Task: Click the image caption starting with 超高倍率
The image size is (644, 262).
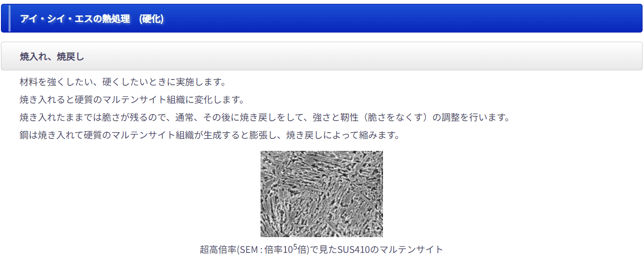Action: point(321,250)
